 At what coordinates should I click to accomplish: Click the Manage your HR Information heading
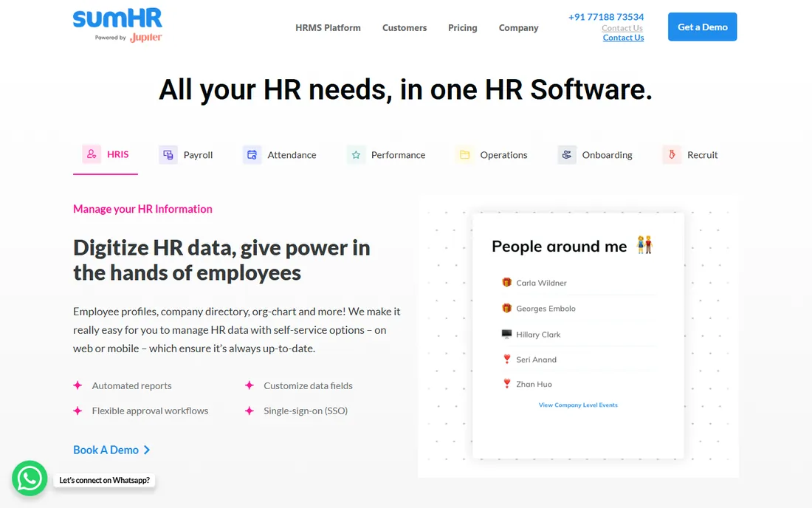coord(142,209)
